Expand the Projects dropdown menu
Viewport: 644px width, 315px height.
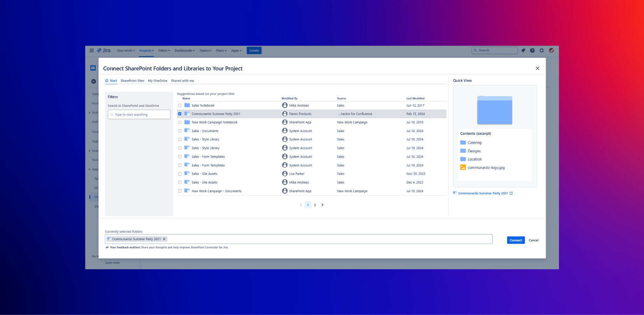point(146,50)
